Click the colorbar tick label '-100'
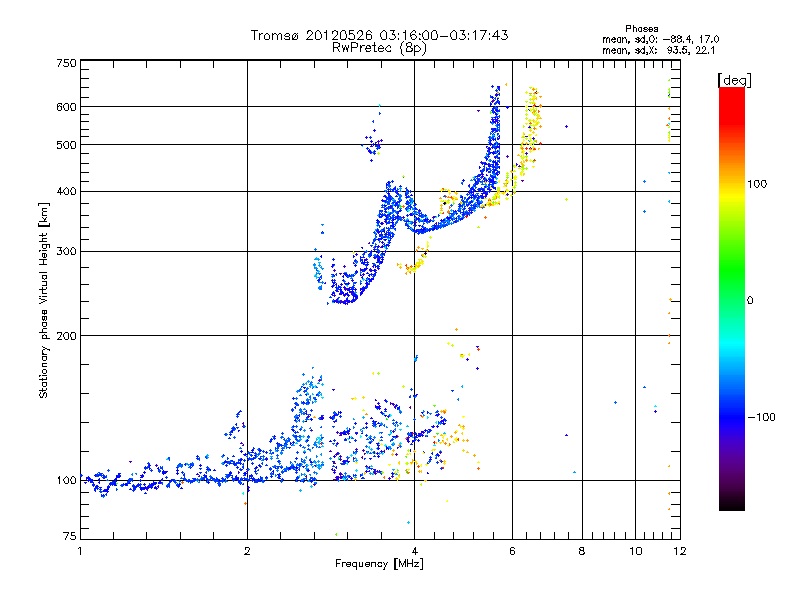Screen dimensions: 800x600 pos(761,417)
